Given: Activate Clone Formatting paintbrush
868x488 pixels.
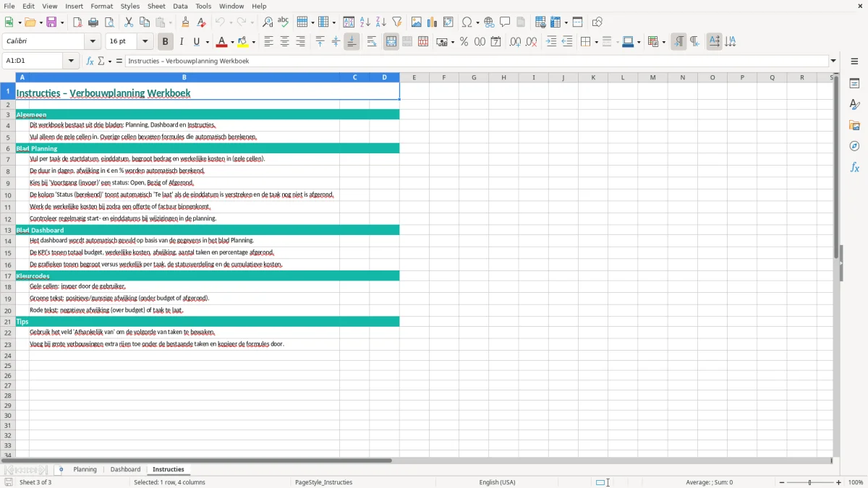Looking at the screenshot, I should [186, 22].
